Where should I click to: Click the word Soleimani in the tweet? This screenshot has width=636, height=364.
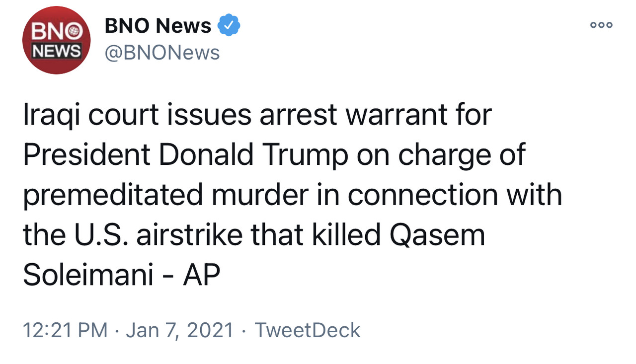88,276
